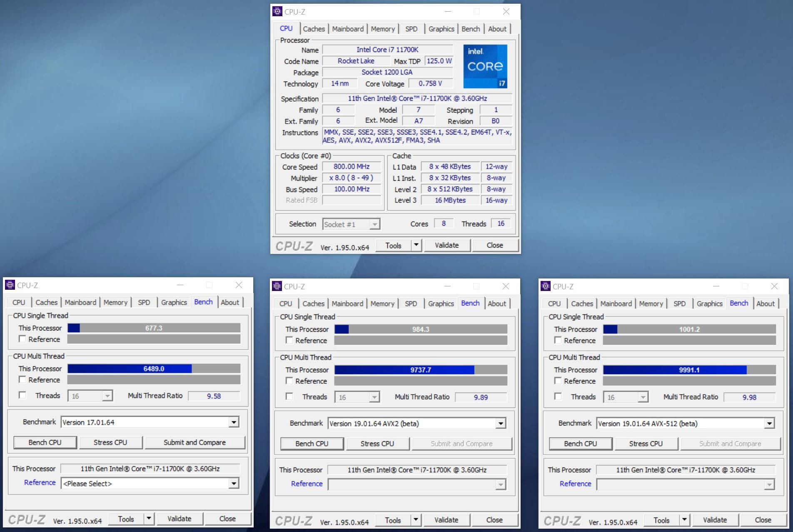Open the Version 17.01.64 benchmark dropdown
The width and height of the screenshot is (793, 532).
point(234,423)
